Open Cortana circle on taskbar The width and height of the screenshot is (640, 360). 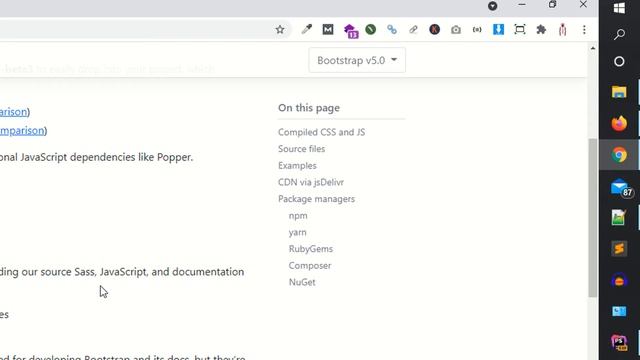click(619, 62)
